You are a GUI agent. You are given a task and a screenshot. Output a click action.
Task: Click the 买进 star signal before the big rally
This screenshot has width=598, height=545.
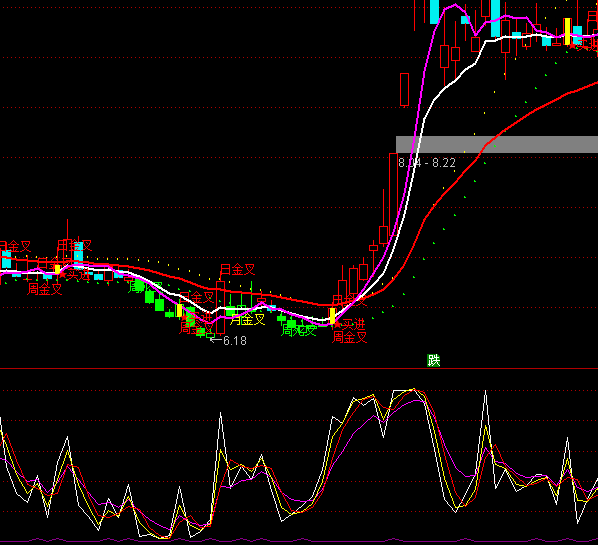(x=350, y=325)
